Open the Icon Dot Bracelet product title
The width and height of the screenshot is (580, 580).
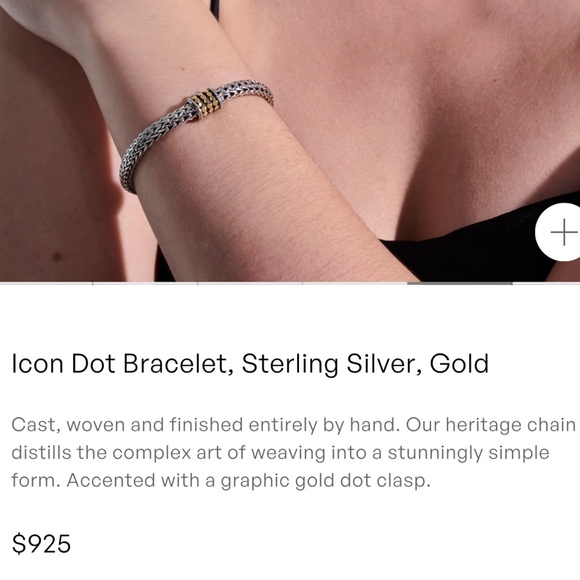250,364
